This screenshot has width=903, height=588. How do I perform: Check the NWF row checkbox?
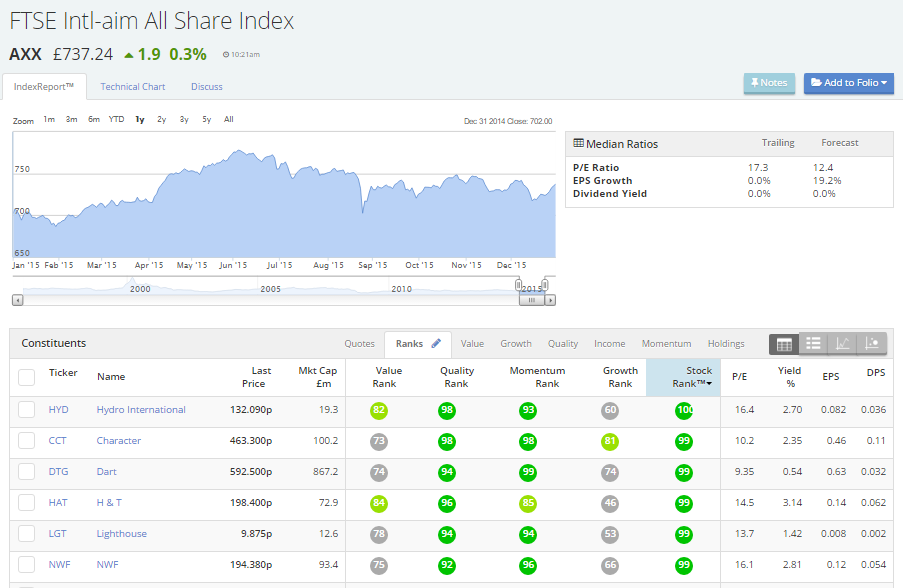(26, 565)
